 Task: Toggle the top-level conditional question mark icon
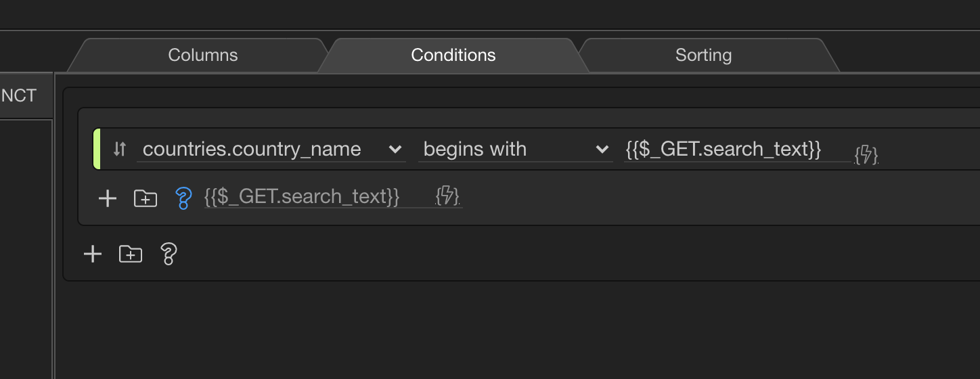pyautogui.click(x=169, y=254)
